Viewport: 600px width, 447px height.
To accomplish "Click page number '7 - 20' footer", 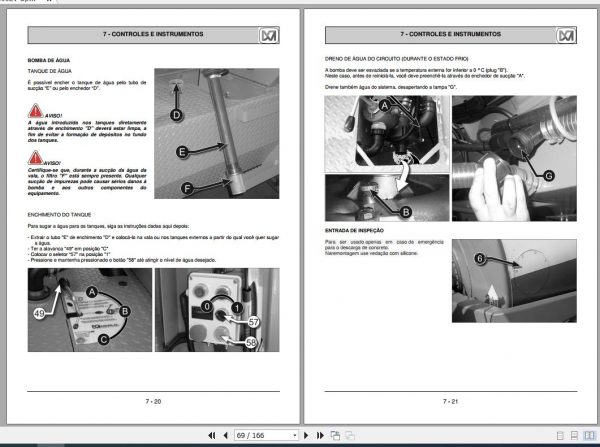I will pos(153,401).
